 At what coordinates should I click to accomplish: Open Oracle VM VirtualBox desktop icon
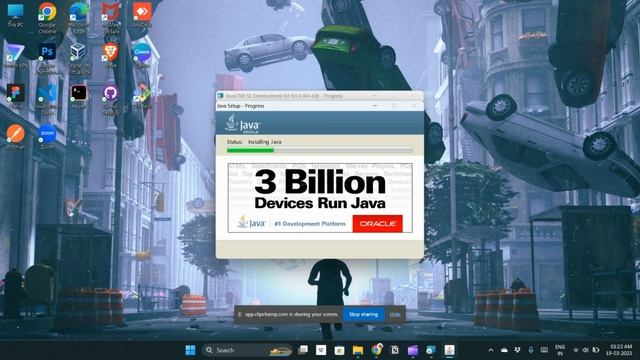click(x=79, y=58)
